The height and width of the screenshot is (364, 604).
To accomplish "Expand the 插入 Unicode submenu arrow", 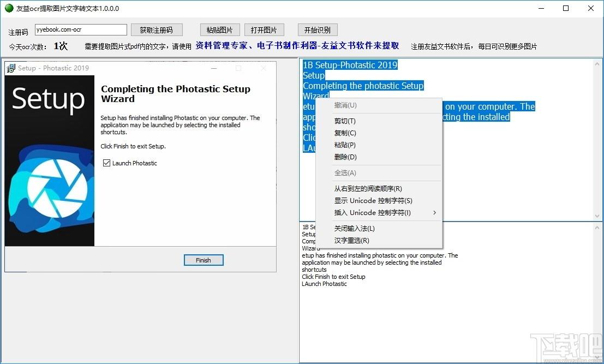I will pos(434,213).
